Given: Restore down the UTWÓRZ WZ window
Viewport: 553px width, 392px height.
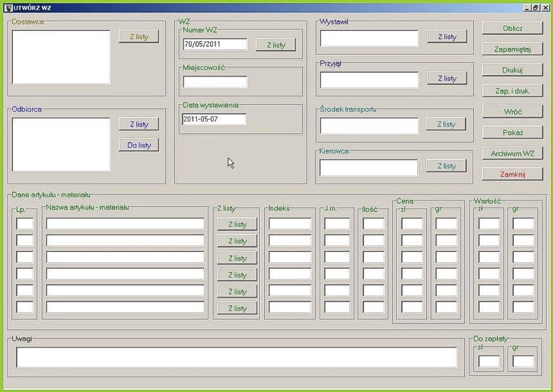Looking at the screenshot, I should 536,8.
